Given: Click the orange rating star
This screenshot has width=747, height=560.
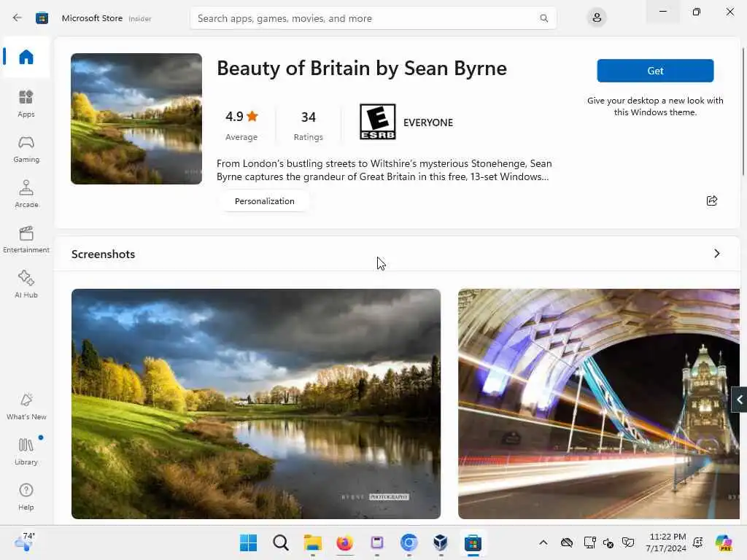Looking at the screenshot, I should (252, 116).
